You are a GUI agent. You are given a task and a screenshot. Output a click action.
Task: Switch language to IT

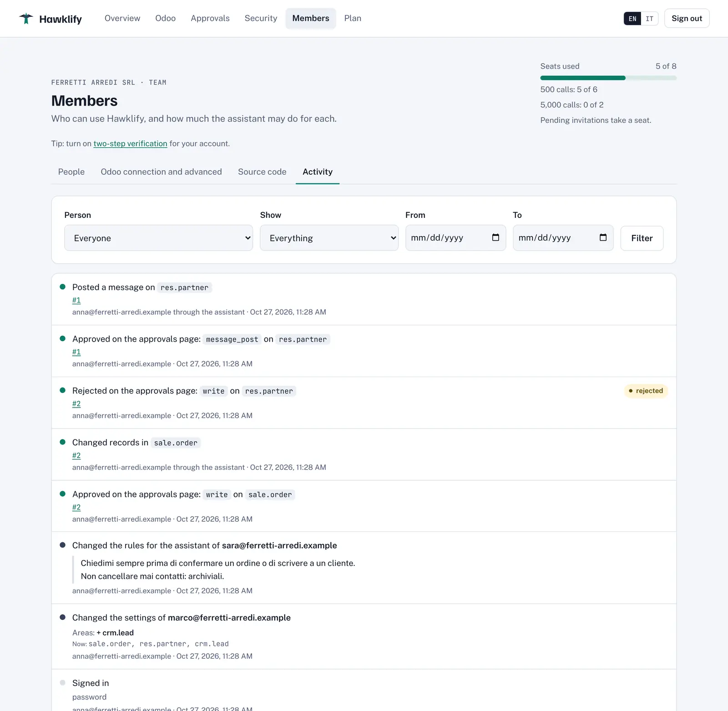(x=649, y=19)
